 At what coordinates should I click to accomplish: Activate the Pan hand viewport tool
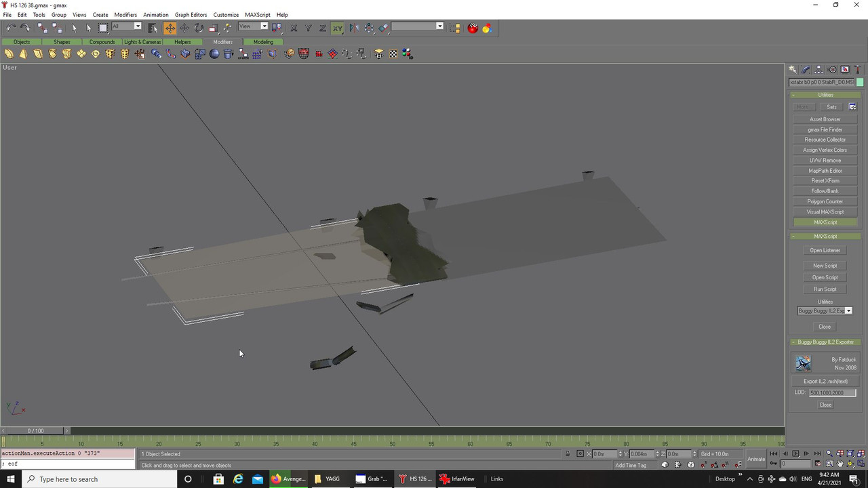coord(840,464)
